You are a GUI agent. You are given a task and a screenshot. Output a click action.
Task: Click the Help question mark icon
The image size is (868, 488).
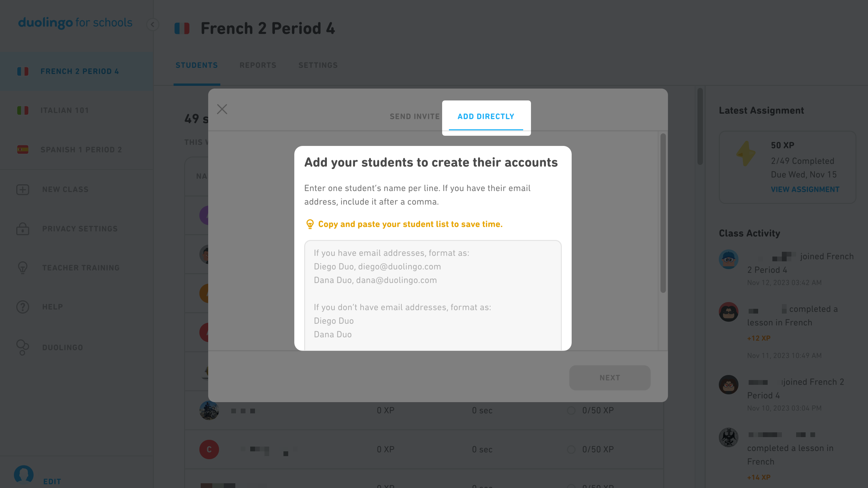[22, 307]
